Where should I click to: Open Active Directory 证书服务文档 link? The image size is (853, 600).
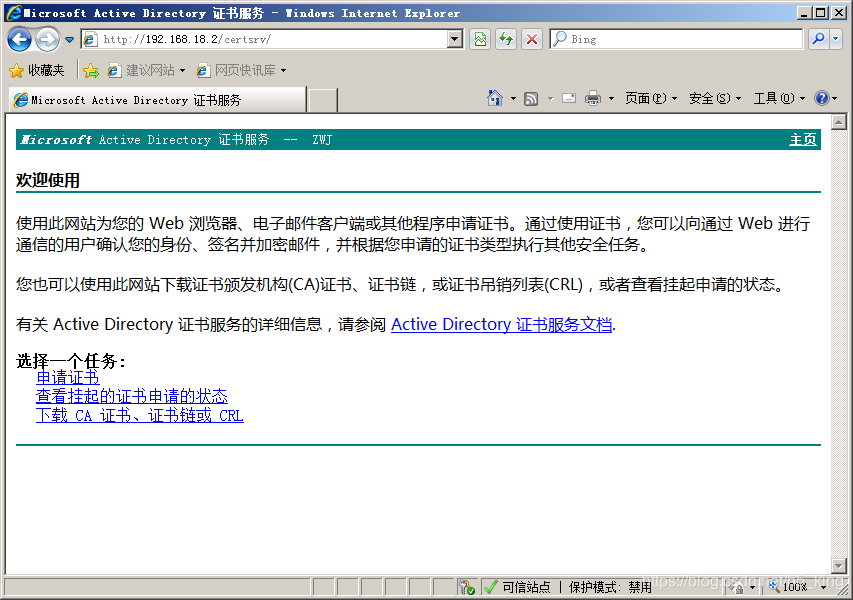click(x=502, y=324)
